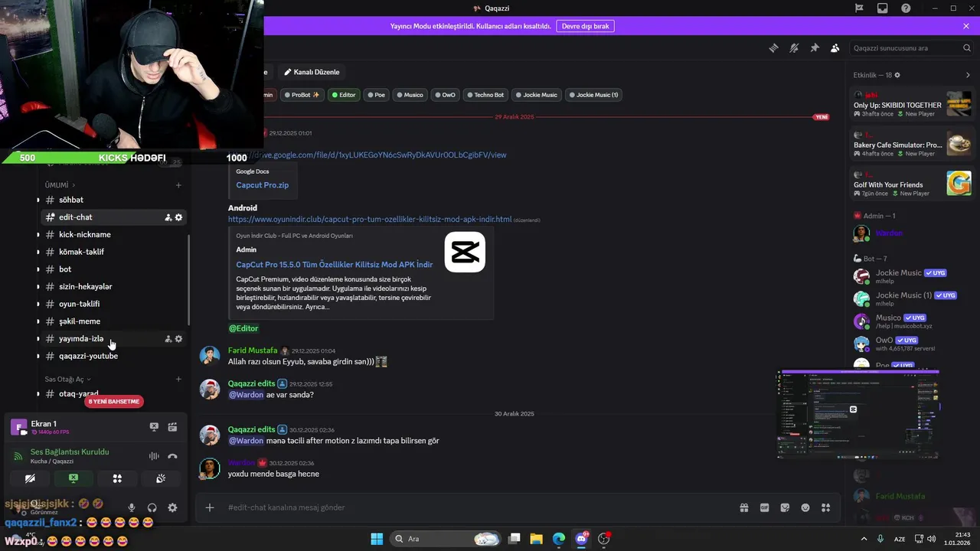Open emoji picker
980x551 pixels.
point(805,507)
